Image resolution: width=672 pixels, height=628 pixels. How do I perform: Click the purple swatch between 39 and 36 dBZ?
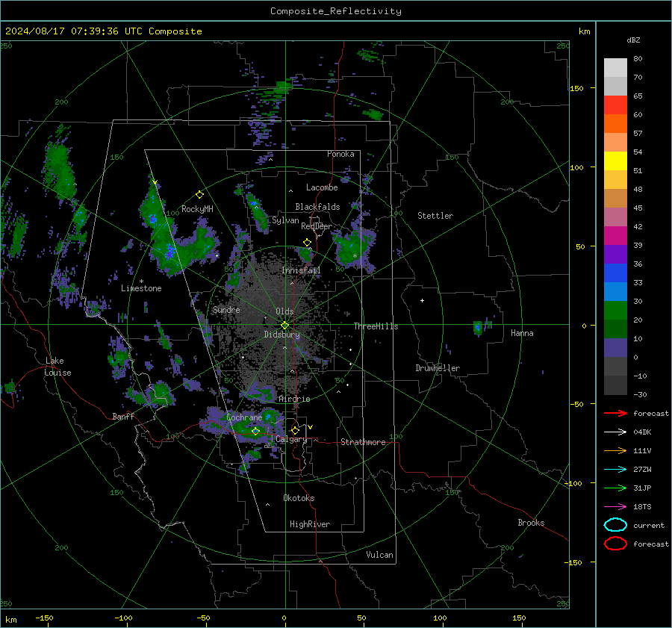pos(615,254)
